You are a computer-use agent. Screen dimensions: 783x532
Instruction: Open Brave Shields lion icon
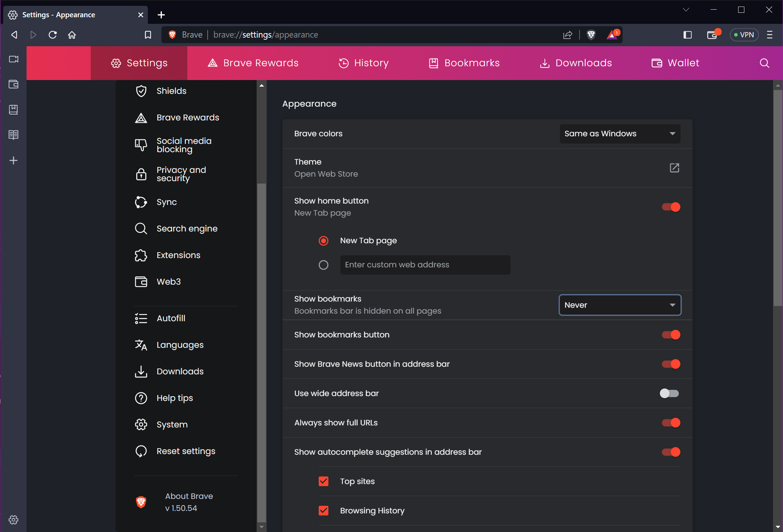pos(591,35)
